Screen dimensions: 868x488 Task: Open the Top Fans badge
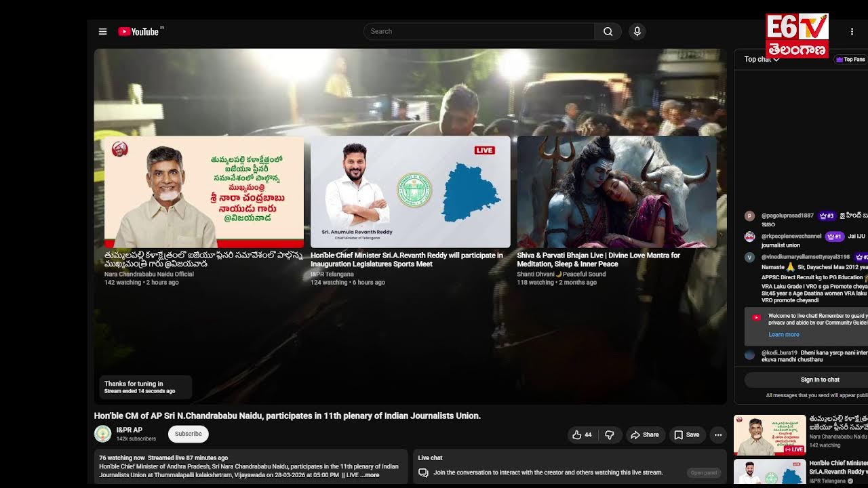tap(850, 60)
